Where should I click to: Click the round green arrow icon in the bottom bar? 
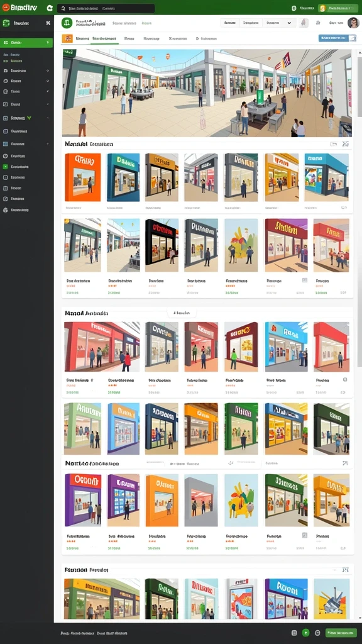coord(306,633)
